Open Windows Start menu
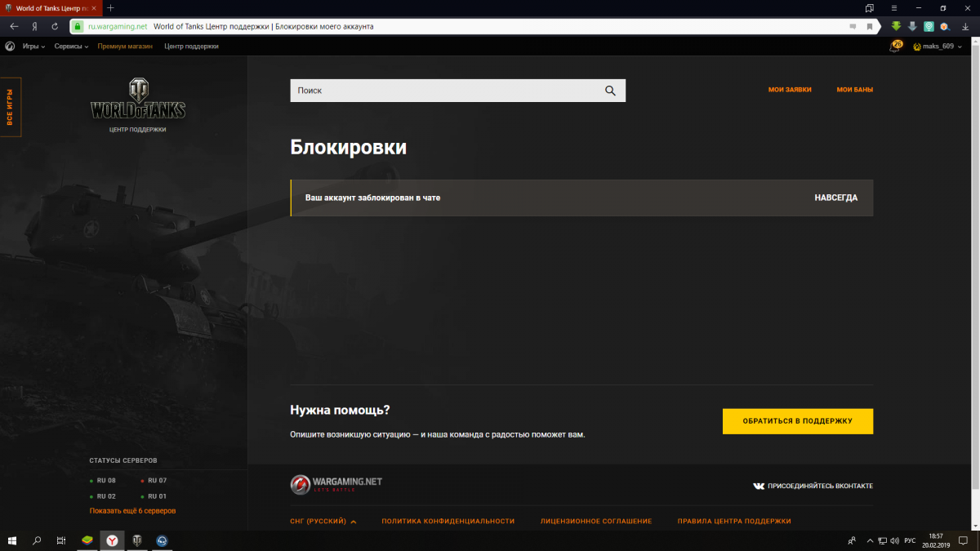This screenshot has width=980, height=551. click(12, 540)
